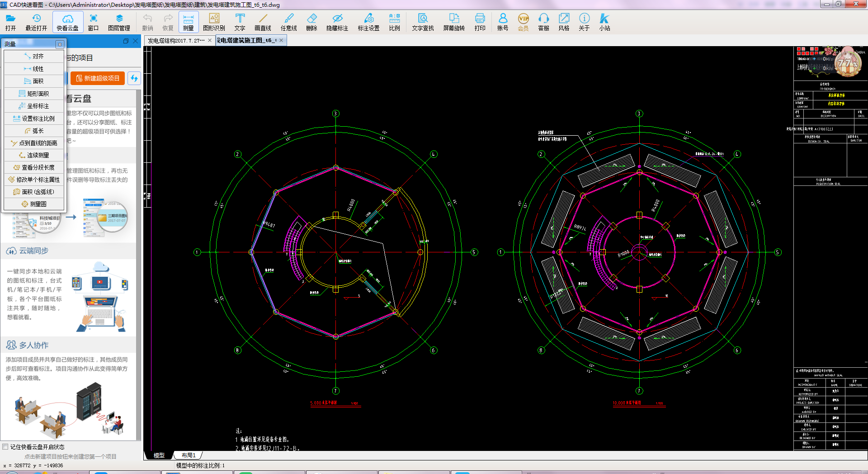Viewport: 868px width, 474px height.
Task: Select the 画直线 draw line tool
Action: 263,22
